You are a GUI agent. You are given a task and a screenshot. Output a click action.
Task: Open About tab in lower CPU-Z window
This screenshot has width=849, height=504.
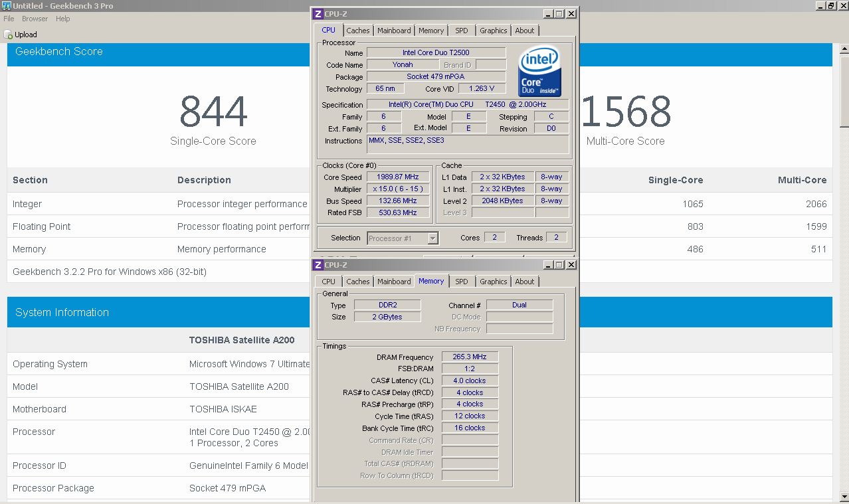(525, 282)
